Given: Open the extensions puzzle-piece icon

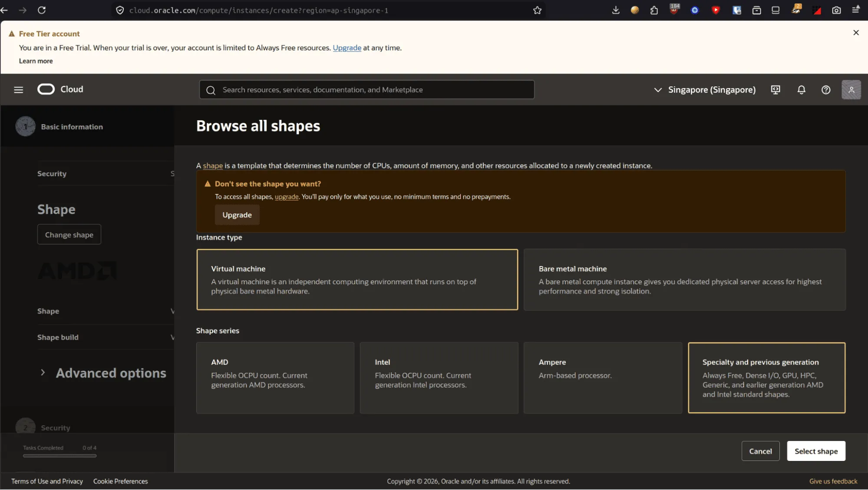Looking at the screenshot, I should point(654,10).
